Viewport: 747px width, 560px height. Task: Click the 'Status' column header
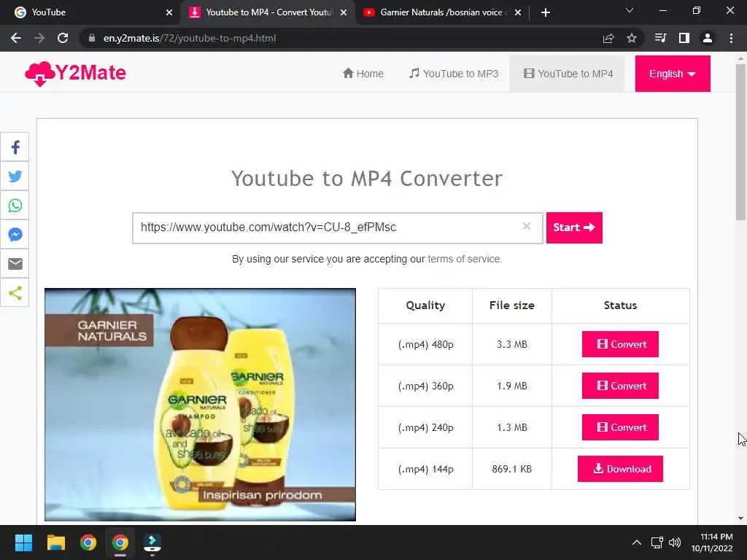coord(620,306)
